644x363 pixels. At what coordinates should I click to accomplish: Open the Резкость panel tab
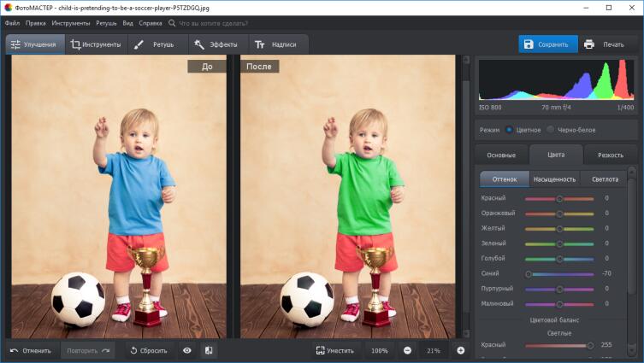point(611,155)
